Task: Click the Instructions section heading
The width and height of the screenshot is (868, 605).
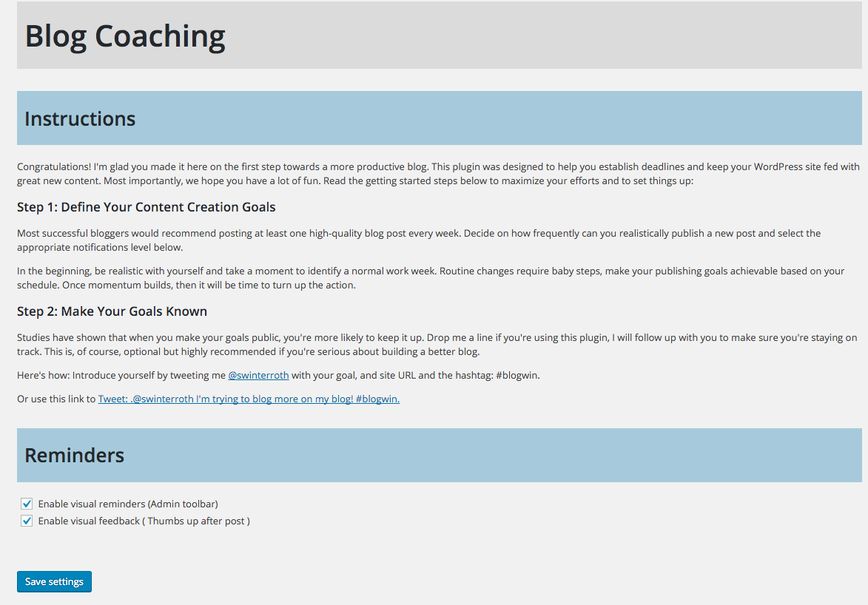Action: (x=80, y=118)
